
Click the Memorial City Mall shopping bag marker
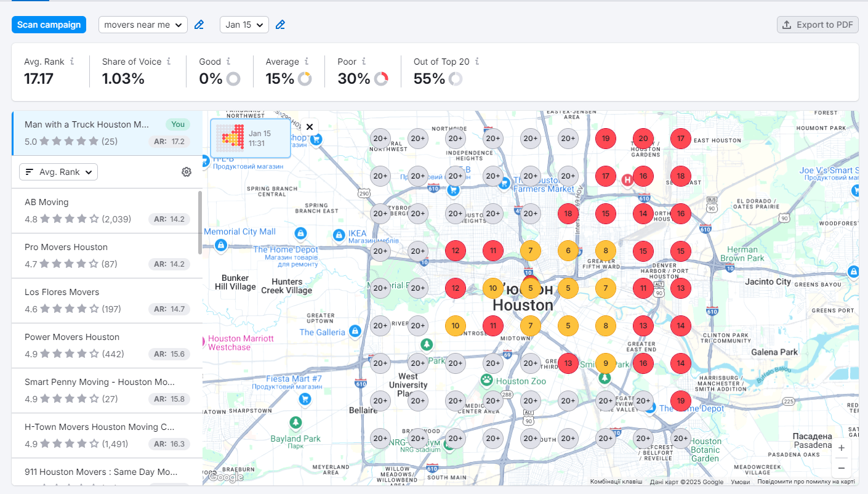[220, 245]
